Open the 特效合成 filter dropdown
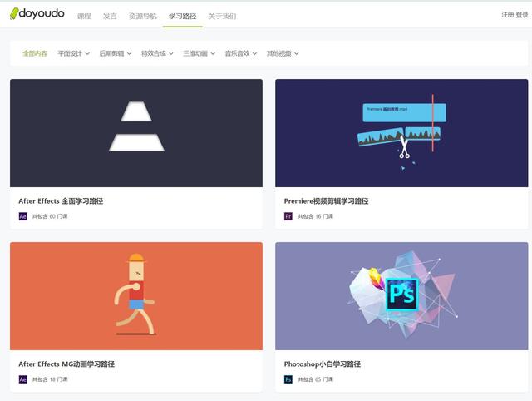The width and height of the screenshot is (532, 401). 157,53
